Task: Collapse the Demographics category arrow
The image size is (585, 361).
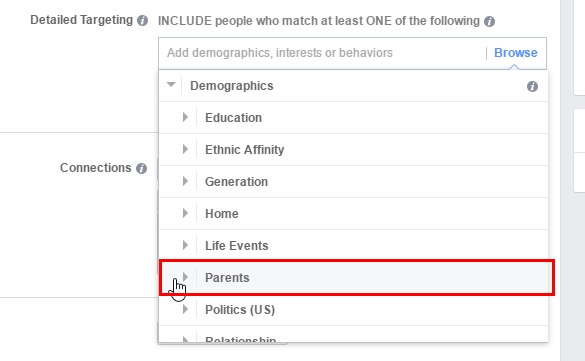Action: point(171,85)
